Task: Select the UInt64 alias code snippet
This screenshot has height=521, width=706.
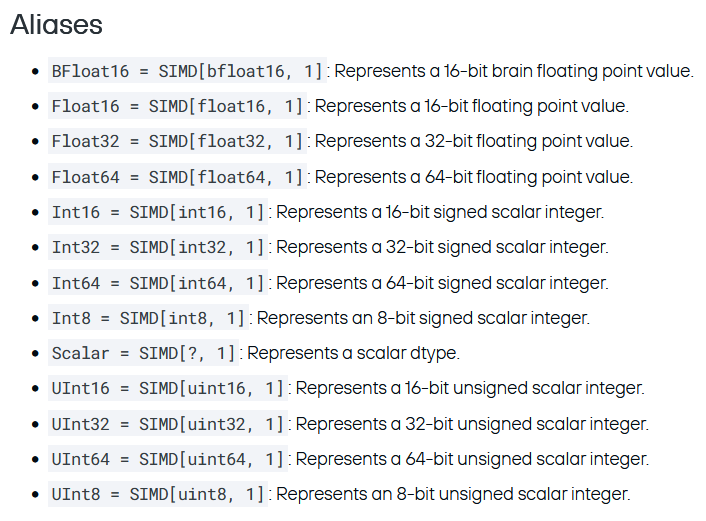Action: coord(168,459)
